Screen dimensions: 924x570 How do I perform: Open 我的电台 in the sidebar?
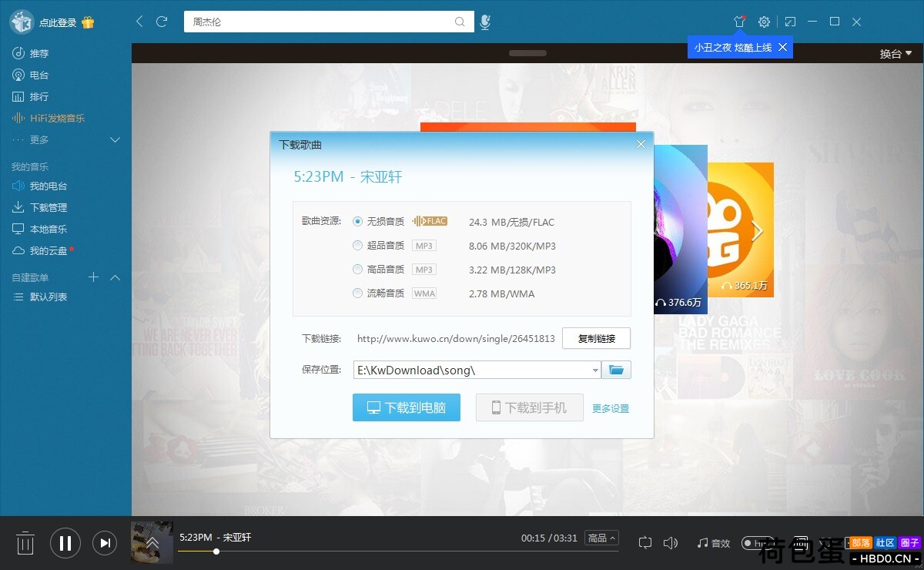48,186
